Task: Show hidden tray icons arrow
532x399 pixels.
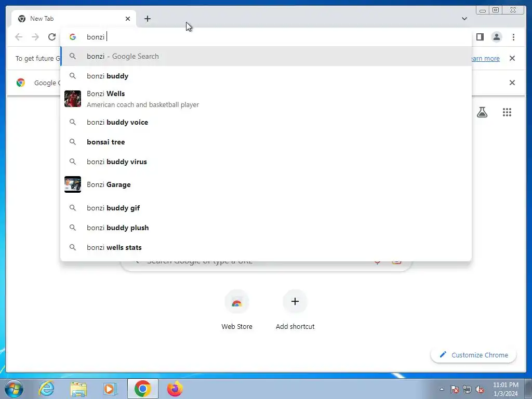Action: pos(442,389)
